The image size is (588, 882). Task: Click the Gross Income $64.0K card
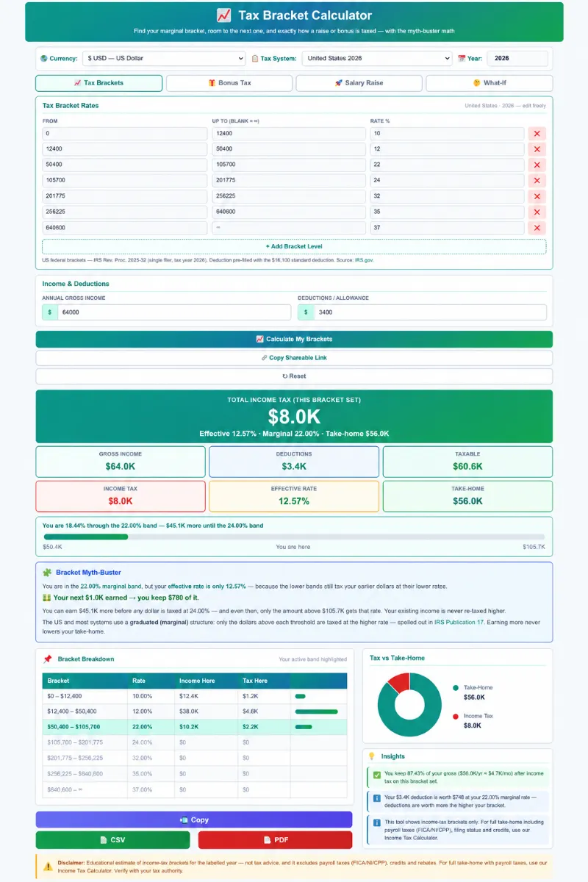[121, 462]
